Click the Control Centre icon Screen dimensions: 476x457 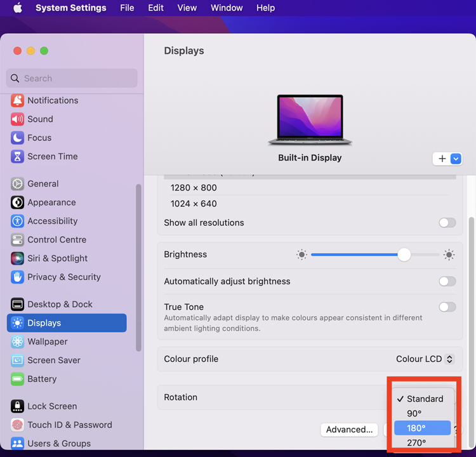point(17,240)
